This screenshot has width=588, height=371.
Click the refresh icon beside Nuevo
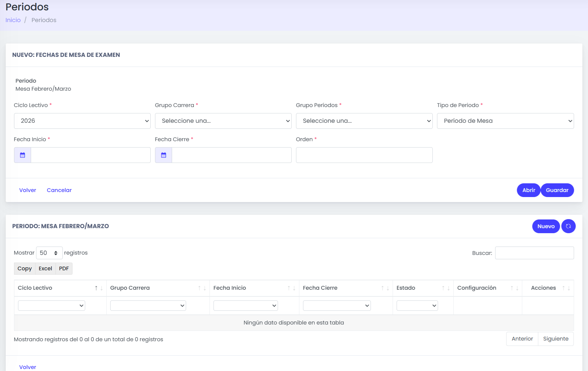coord(568,226)
